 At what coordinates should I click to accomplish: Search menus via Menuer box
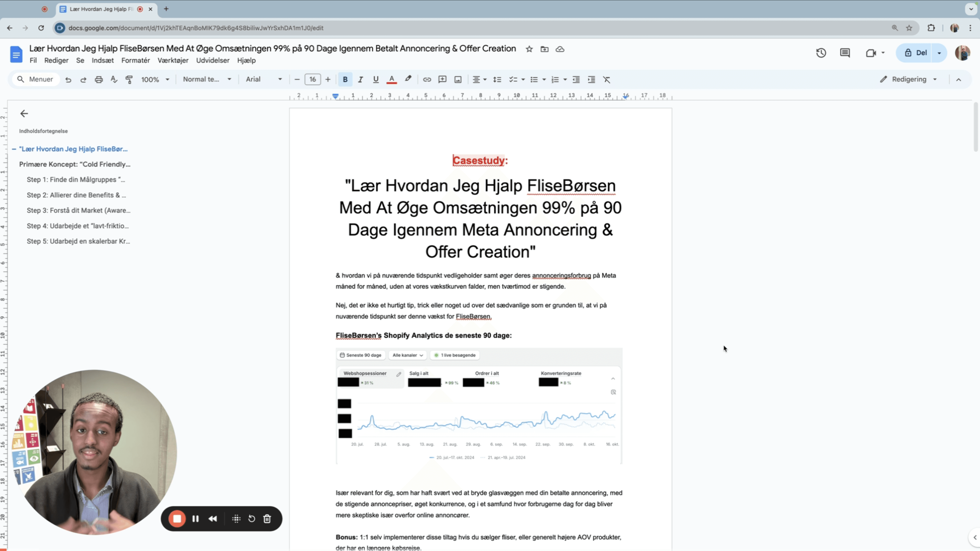(x=35, y=79)
